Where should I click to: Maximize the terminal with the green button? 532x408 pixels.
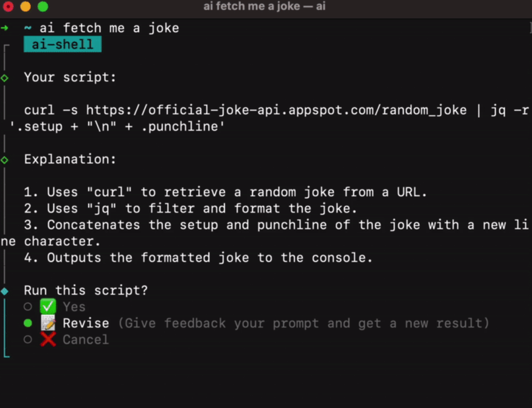[43, 6]
